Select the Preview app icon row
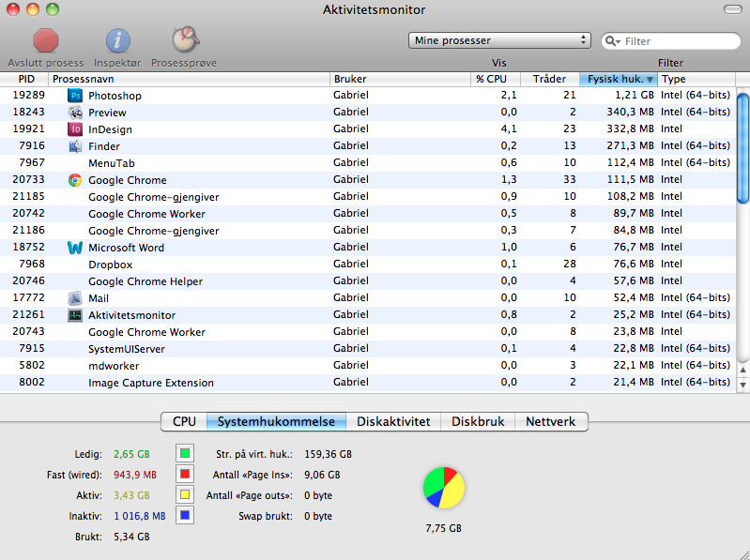This screenshot has width=750, height=560. tap(75, 113)
